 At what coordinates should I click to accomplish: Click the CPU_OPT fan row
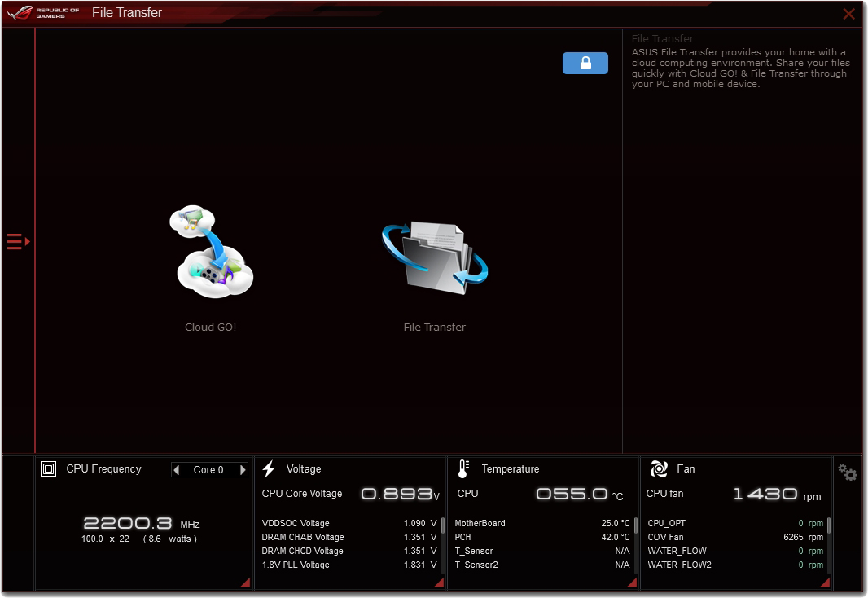735,523
